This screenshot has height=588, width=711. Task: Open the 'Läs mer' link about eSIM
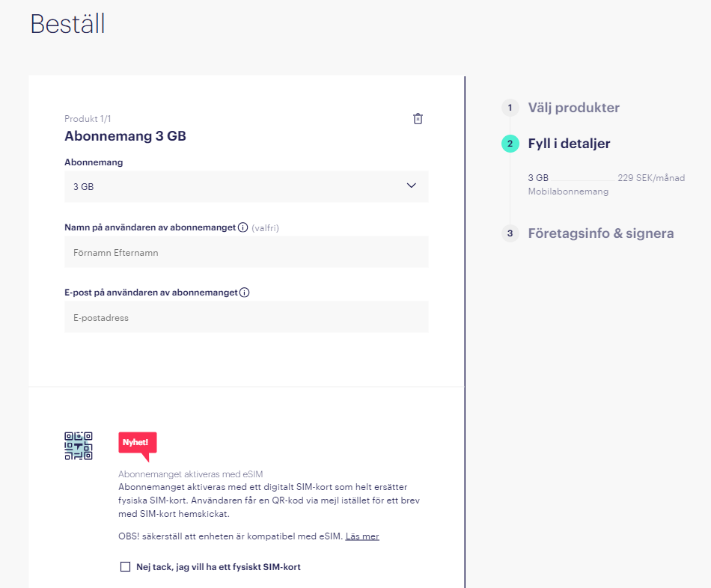361,536
